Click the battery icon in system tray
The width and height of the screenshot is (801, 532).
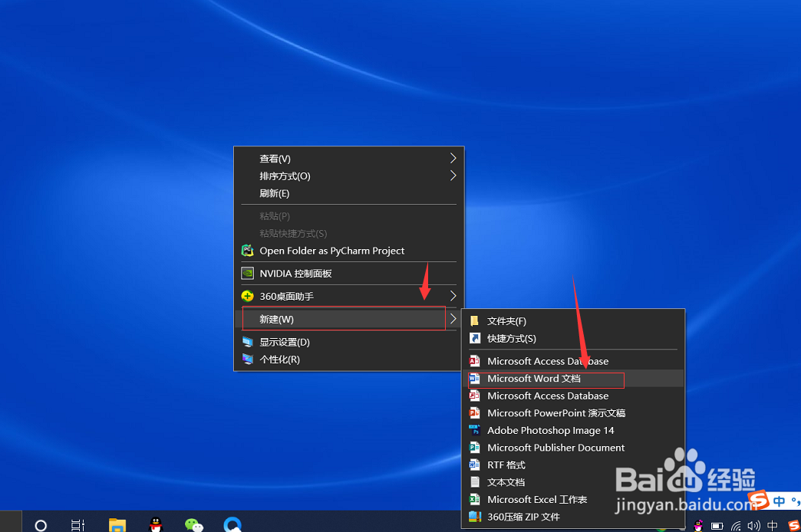coord(717,526)
